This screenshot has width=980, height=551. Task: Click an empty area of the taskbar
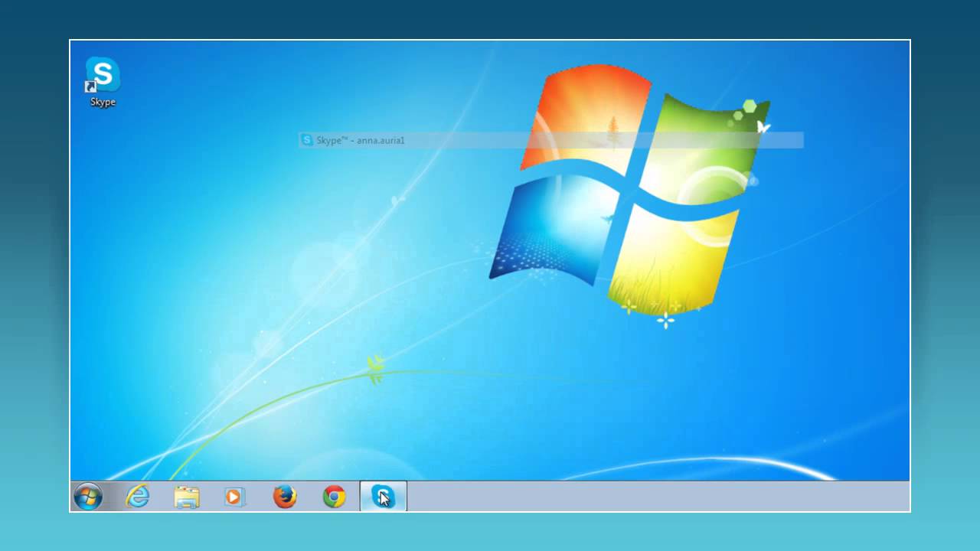(x=612, y=497)
